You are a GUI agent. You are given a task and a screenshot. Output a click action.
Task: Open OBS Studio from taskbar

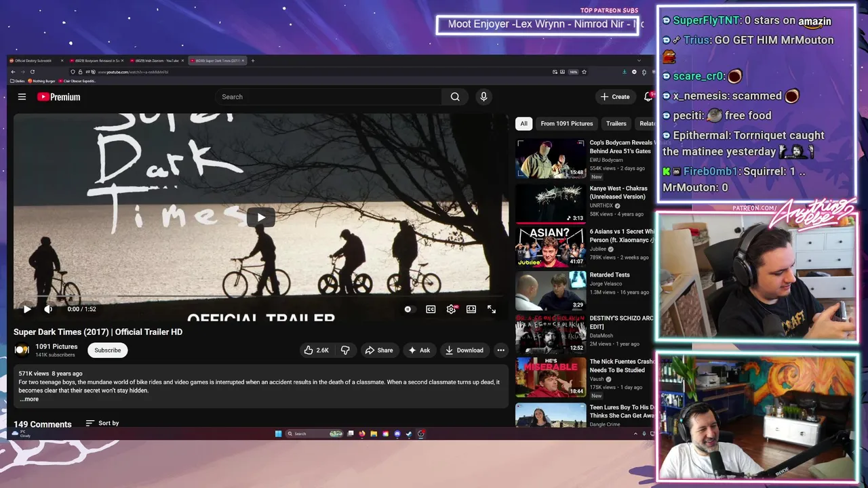421,434
